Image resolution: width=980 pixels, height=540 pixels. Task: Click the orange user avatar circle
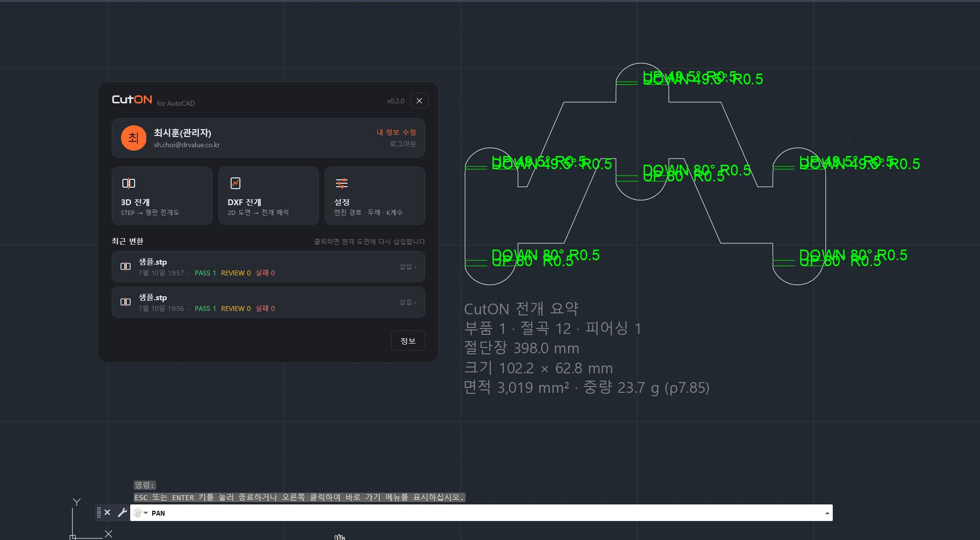pyautogui.click(x=134, y=138)
